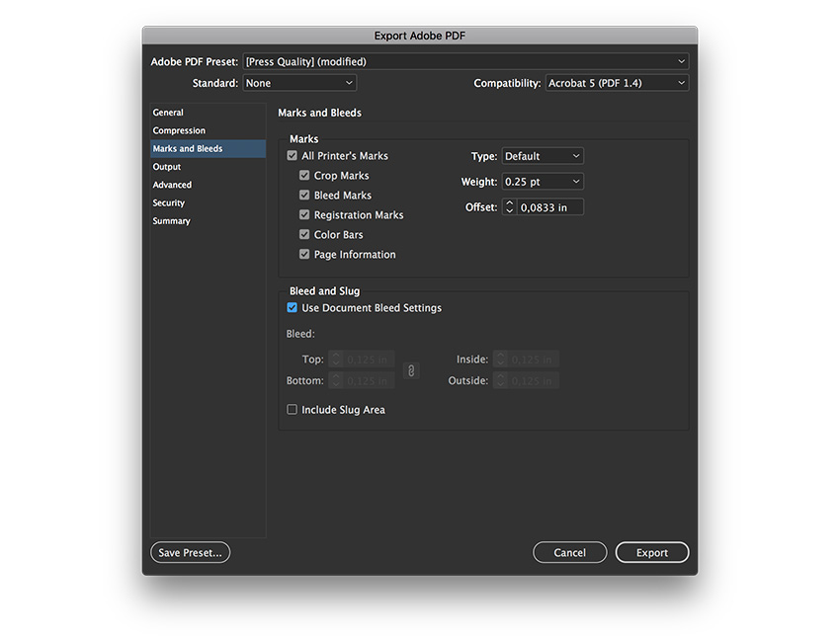Increase the Offset value using the stepper
The width and height of the screenshot is (840, 641).
pos(508,202)
